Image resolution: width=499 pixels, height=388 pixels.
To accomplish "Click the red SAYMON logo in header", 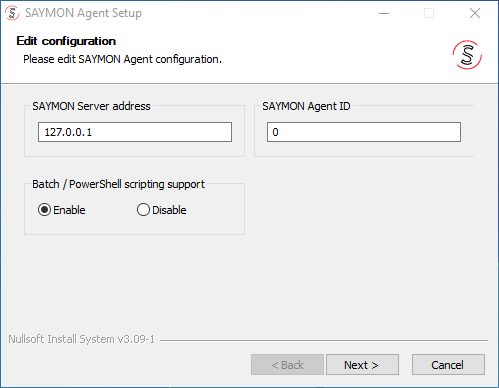I will coord(467,55).
